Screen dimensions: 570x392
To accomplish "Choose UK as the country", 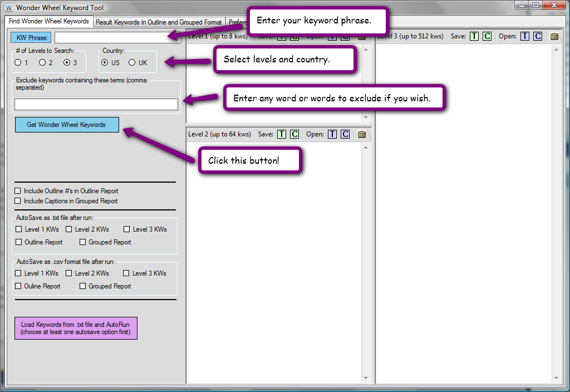I will pyautogui.click(x=132, y=62).
